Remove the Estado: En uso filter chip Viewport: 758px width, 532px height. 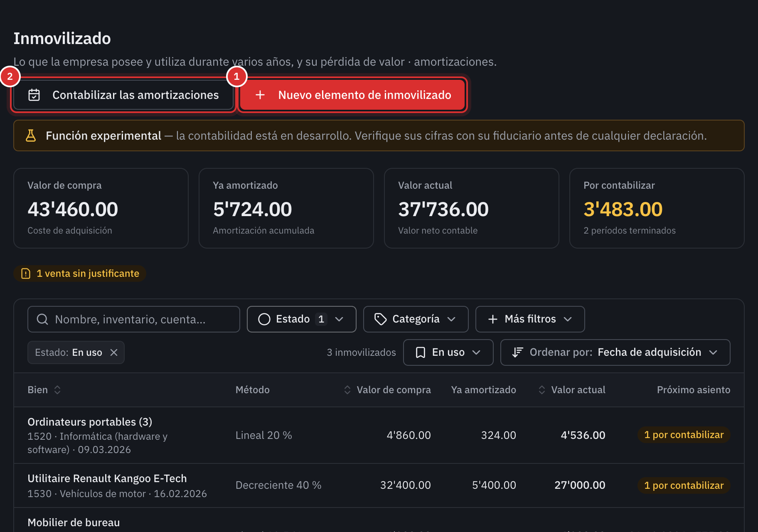114,352
